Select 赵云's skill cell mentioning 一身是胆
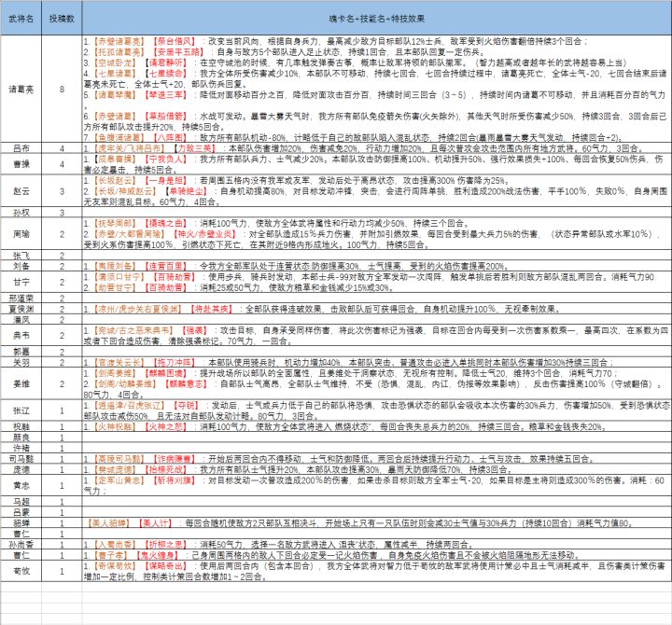Screen dimensions: 672x625 (377, 191)
